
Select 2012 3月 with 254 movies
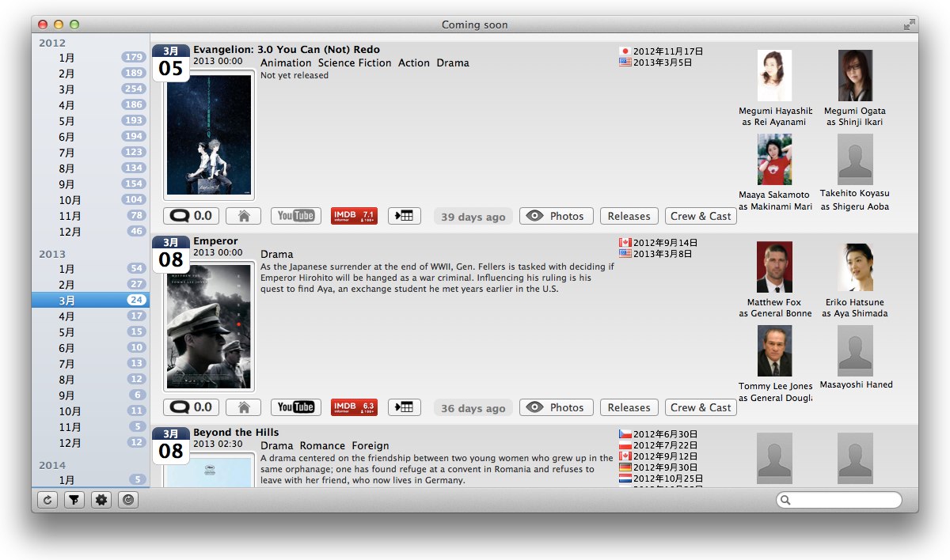pyautogui.click(x=90, y=89)
